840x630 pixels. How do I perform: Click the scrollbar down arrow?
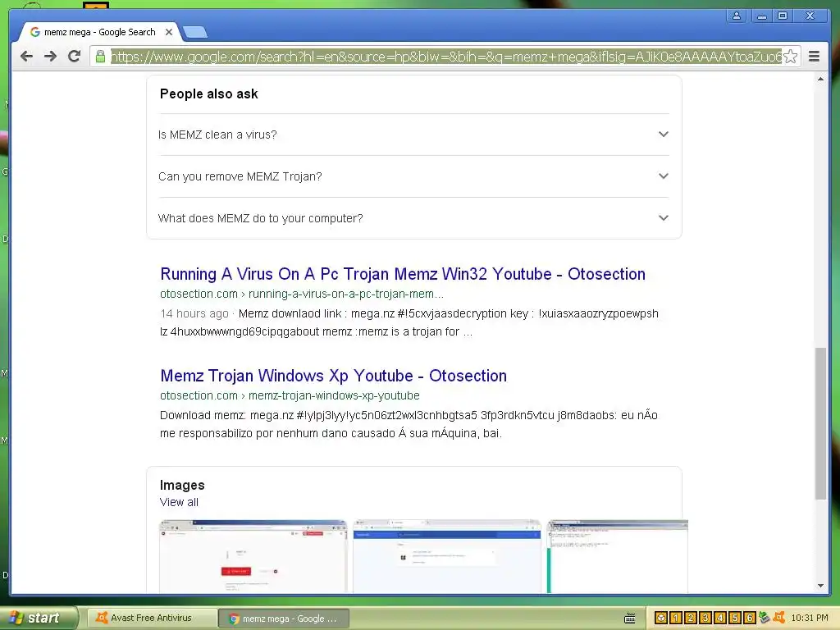tap(820, 586)
